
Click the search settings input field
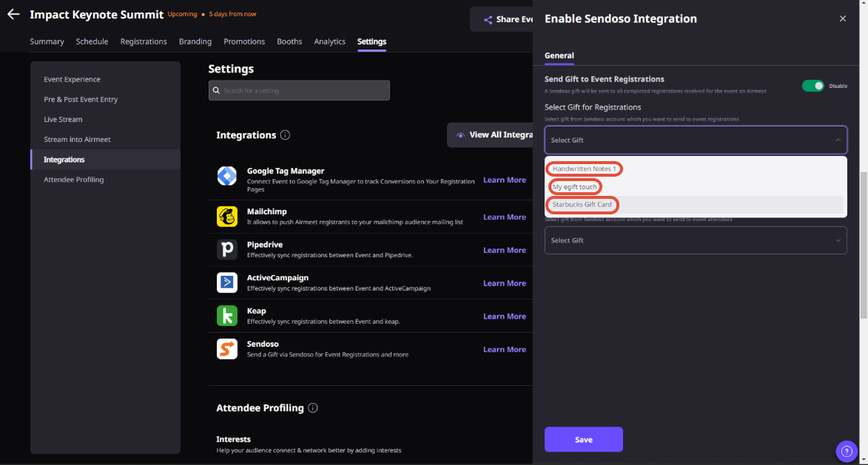point(298,89)
